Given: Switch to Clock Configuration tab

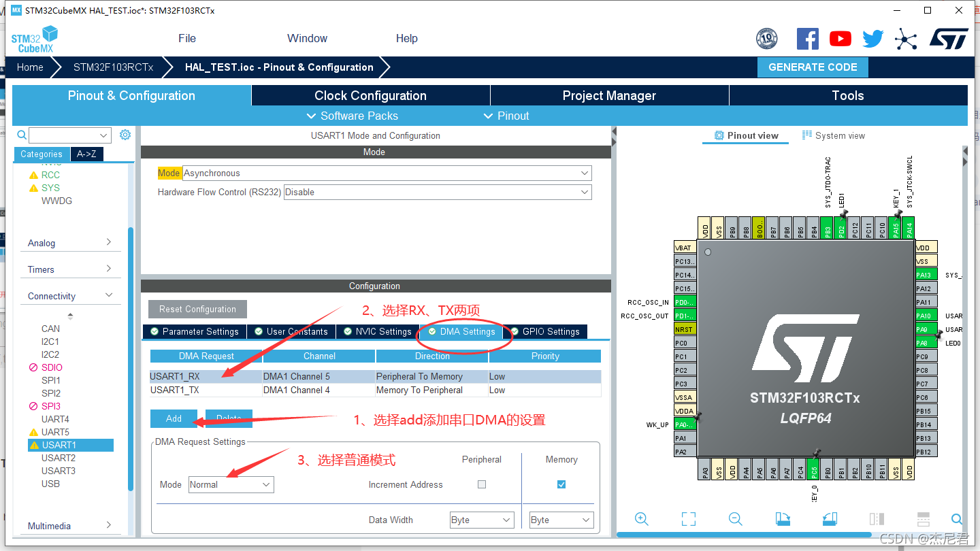Looking at the screenshot, I should [370, 95].
